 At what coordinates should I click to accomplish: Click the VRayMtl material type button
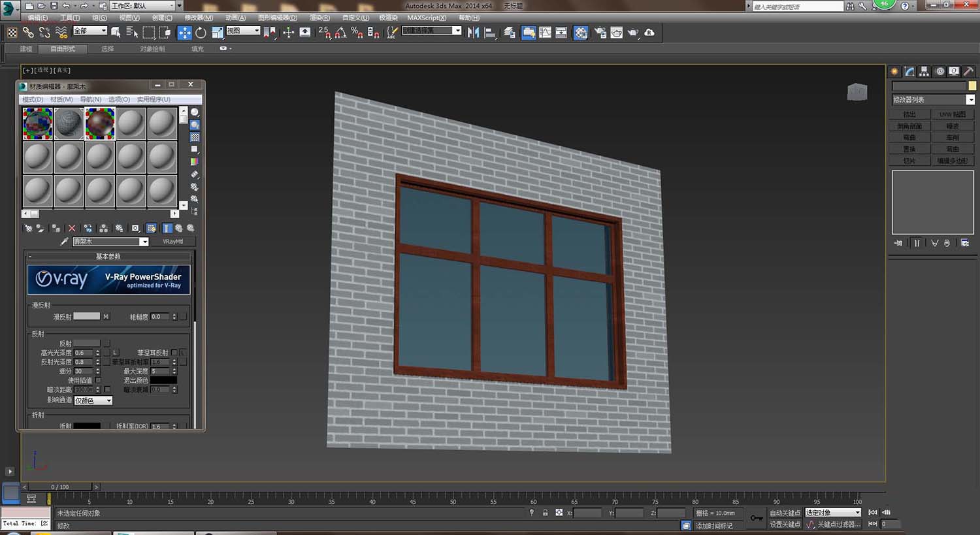click(x=172, y=242)
